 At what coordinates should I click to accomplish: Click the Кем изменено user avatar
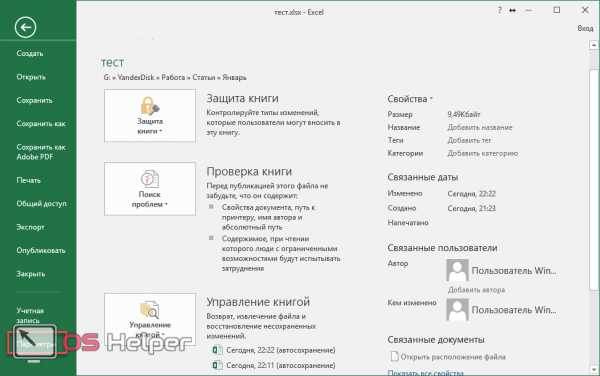pyautogui.click(x=457, y=309)
